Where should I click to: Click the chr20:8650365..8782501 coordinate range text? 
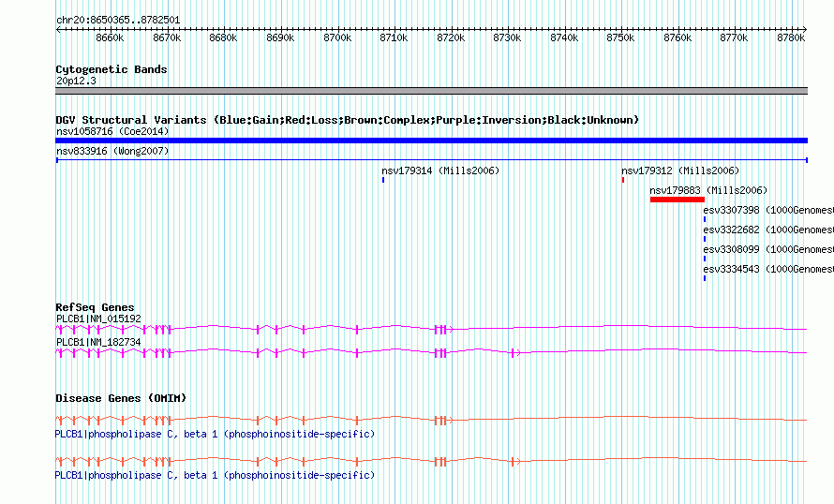pos(118,21)
